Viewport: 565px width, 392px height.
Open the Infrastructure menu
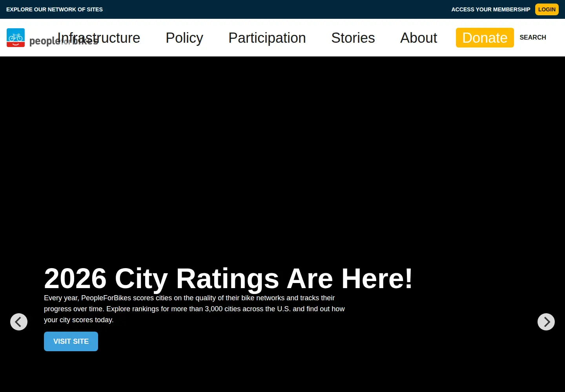pyautogui.click(x=99, y=38)
